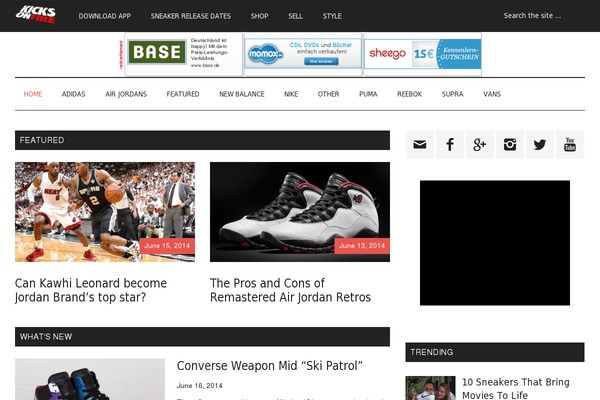
Task: Click the Featured section header
Action: coord(202,140)
